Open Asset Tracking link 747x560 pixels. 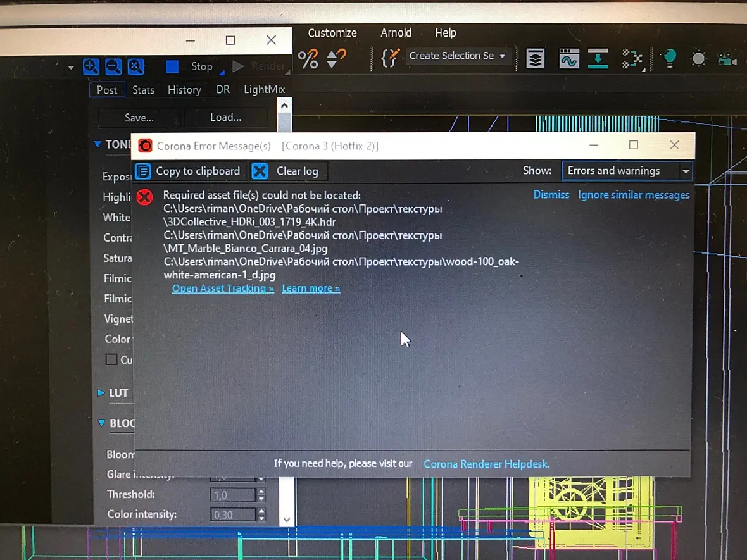click(x=223, y=289)
